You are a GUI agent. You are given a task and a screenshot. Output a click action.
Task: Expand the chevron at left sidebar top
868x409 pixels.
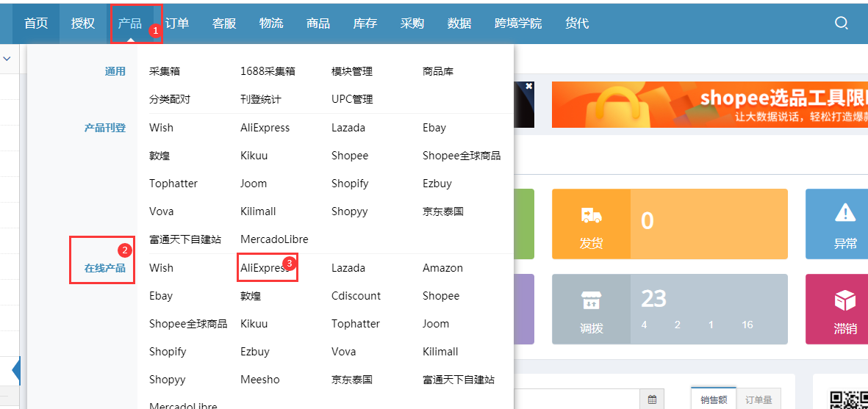8,58
